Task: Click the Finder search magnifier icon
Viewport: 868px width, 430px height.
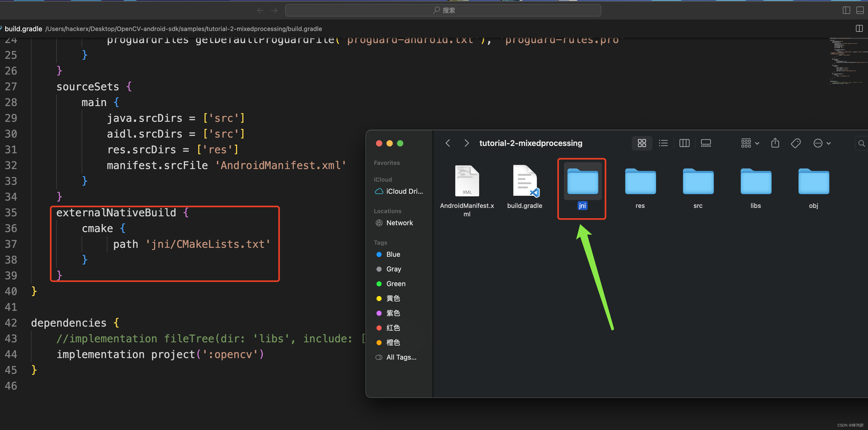Action: coord(861,144)
